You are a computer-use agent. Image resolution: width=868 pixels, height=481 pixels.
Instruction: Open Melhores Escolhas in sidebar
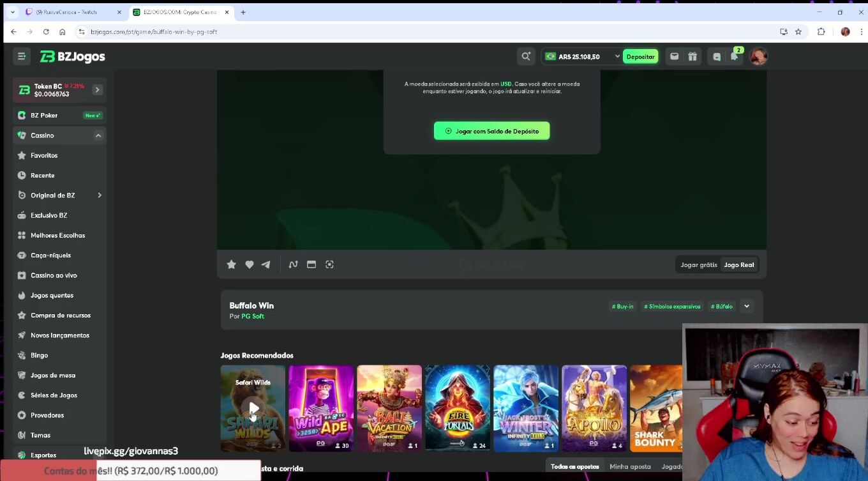(x=59, y=235)
